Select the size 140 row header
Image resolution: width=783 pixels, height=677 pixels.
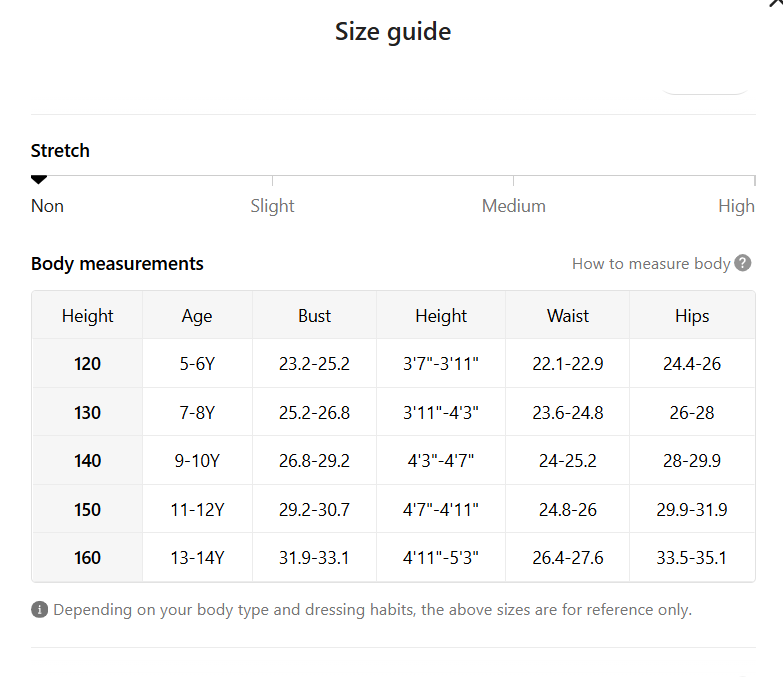pyautogui.click(x=87, y=460)
